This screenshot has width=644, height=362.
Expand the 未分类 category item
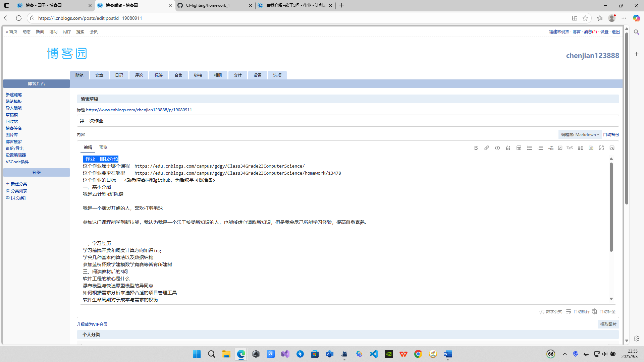coord(18,198)
